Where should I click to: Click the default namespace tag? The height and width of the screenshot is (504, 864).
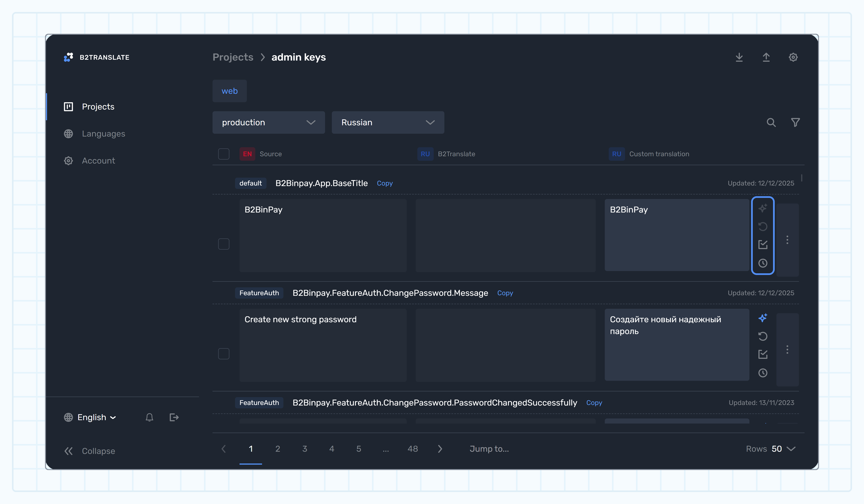point(250,183)
